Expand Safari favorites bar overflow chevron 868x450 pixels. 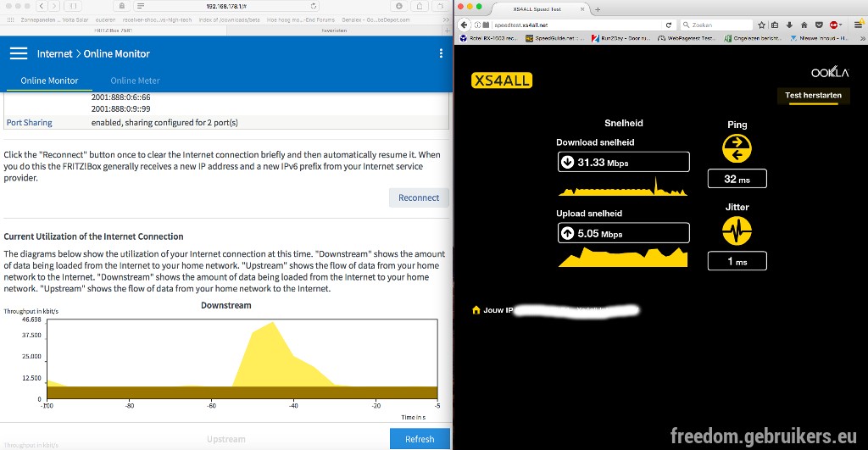coord(446,20)
